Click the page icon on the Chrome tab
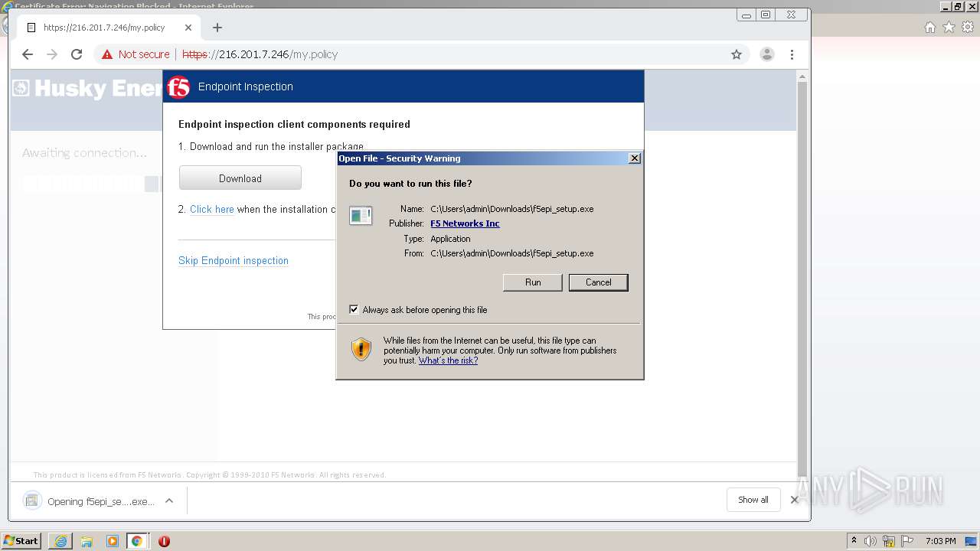980x551 pixels. (x=31, y=28)
